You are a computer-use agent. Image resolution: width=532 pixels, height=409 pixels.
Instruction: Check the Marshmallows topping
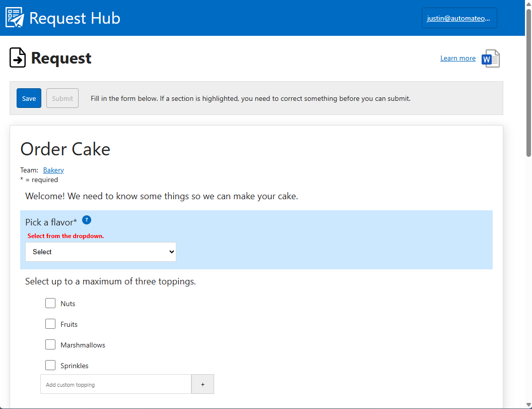point(50,344)
